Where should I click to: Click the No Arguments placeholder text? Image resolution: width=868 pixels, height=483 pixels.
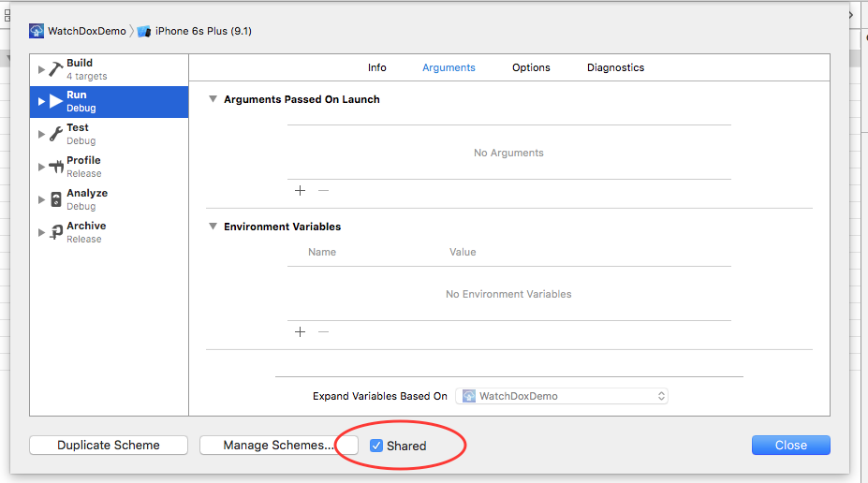coord(508,153)
